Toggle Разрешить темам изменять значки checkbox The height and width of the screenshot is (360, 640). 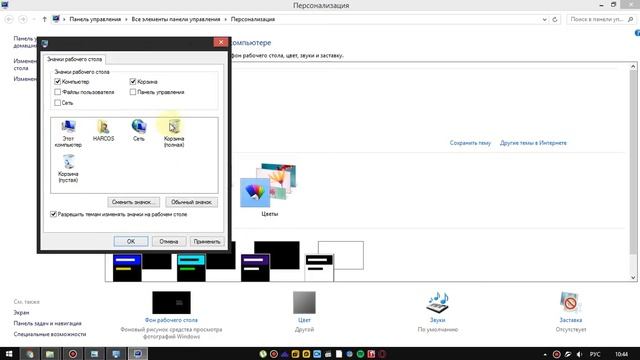53,214
